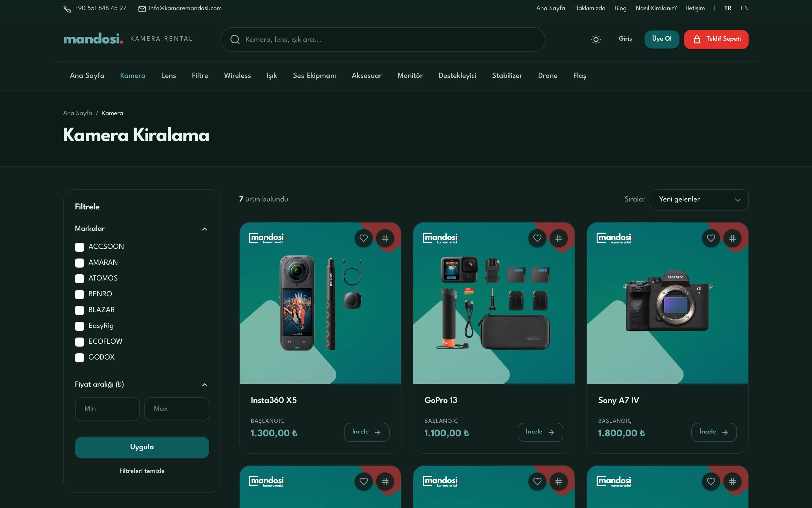812x508 pixels.
Task: Collapse the Fiyat aralığı section
Action: click(x=204, y=385)
